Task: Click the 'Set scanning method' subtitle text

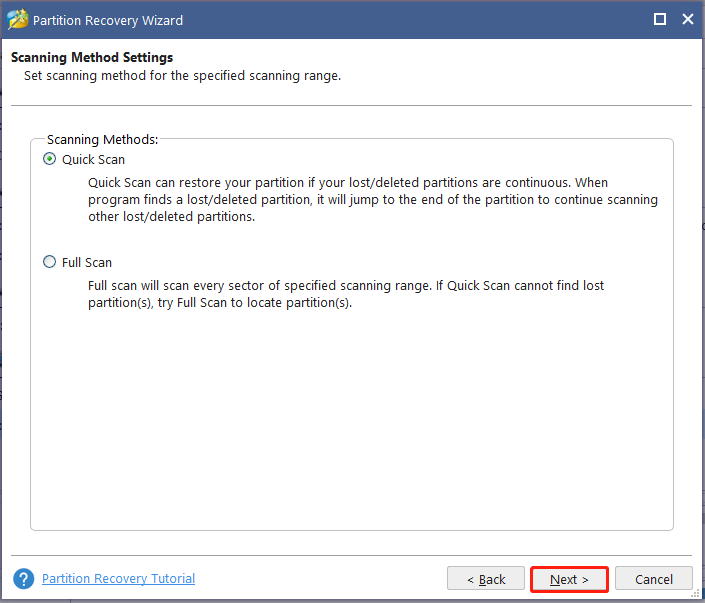Action: (x=183, y=76)
